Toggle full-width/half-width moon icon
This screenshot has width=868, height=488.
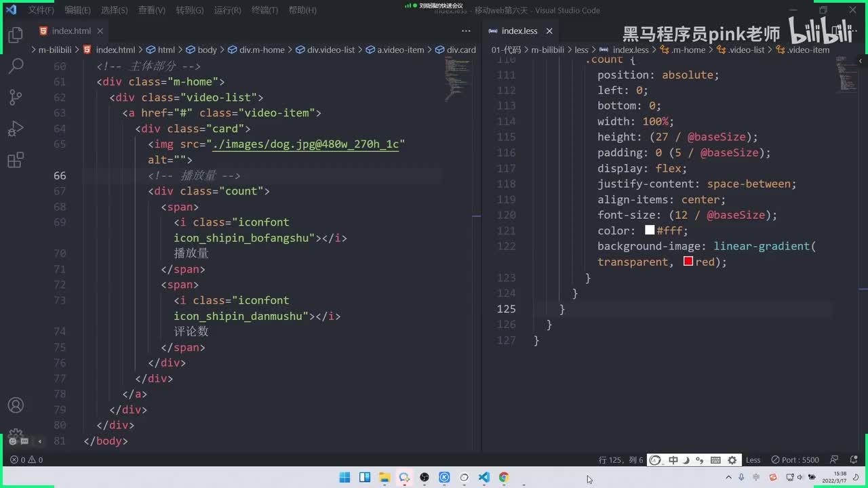pyautogui.click(x=686, y=460)
